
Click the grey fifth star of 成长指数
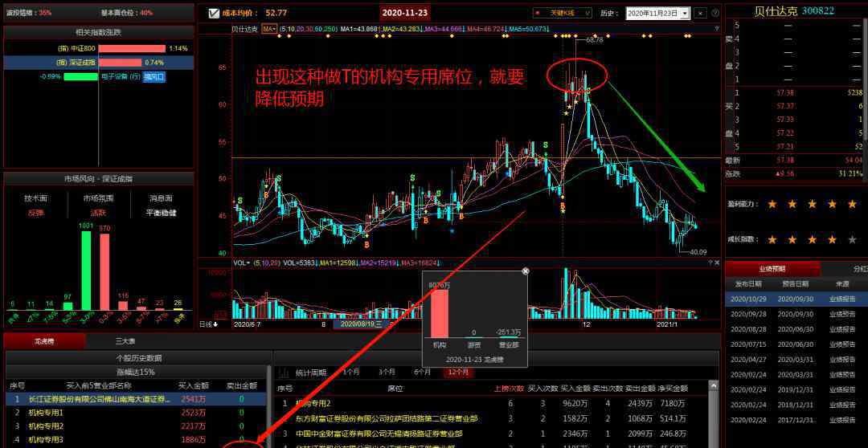[x=852, y=239]
